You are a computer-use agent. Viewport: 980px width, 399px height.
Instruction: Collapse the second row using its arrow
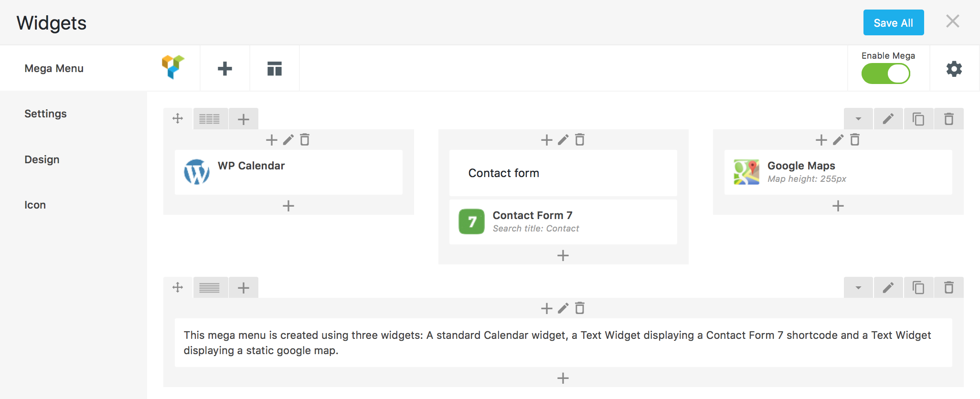pyautogui.click(x=858, y=288)
